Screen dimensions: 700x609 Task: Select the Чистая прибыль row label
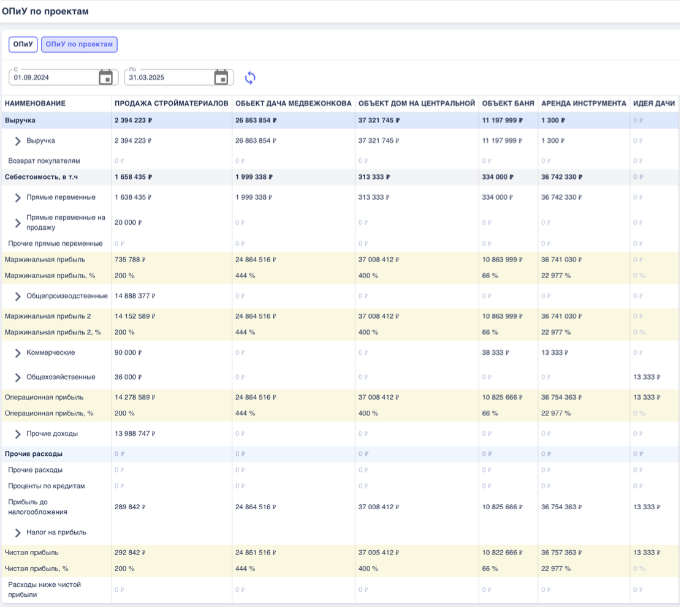coord(31,553)
